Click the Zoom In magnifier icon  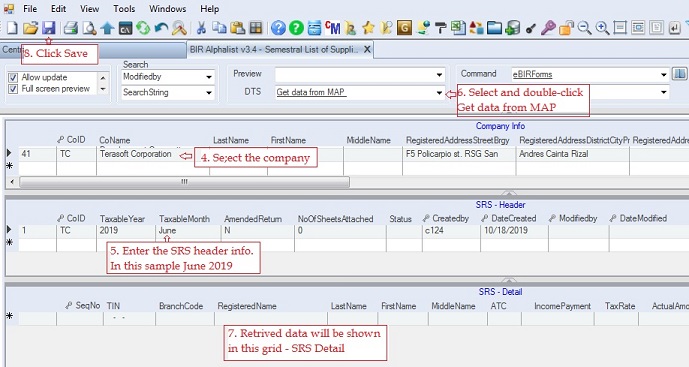602,29
